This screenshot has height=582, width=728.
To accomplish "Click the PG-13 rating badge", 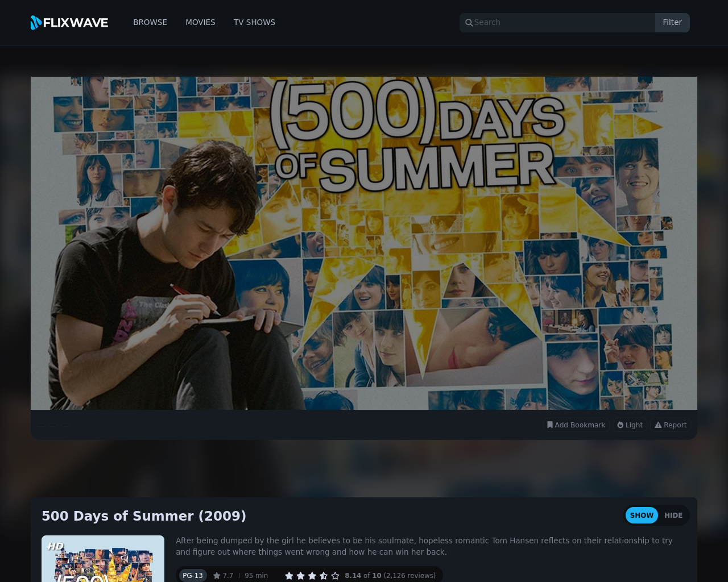I will 193,576.
